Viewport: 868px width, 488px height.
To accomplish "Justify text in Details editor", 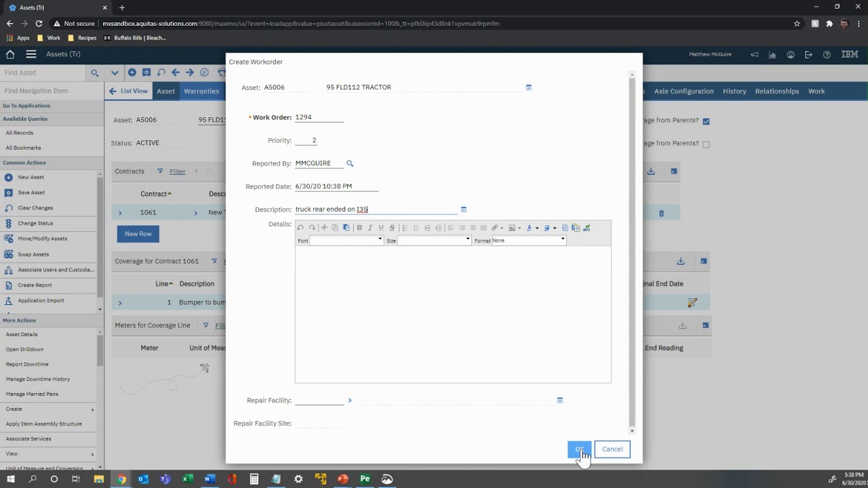I will pos(484,228).
